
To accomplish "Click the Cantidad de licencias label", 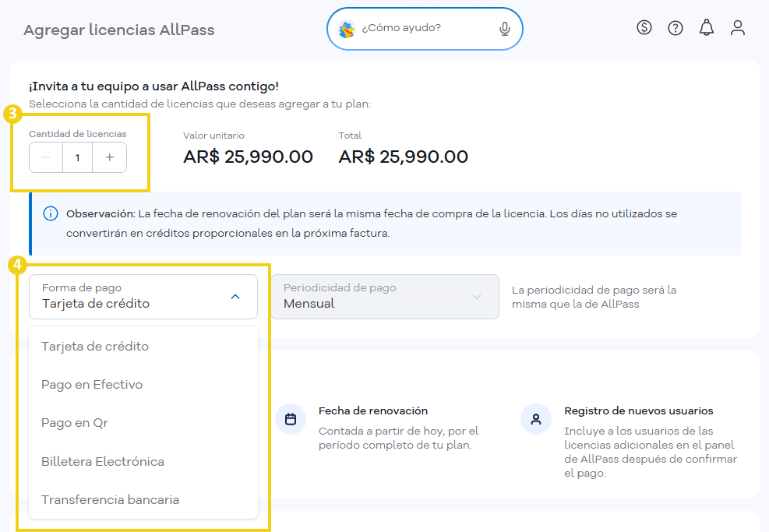I will [x=77, y=134].
